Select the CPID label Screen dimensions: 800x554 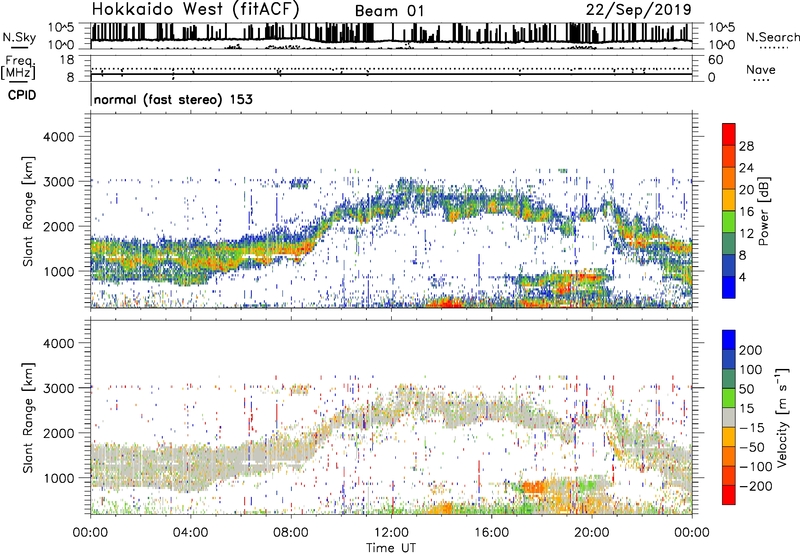[x=22, y=95]
